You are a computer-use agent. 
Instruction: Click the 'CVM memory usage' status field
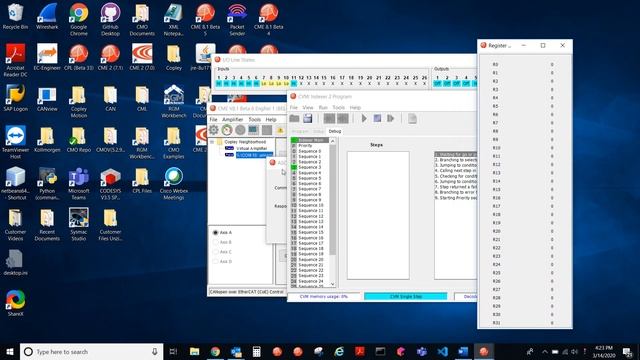324,296
